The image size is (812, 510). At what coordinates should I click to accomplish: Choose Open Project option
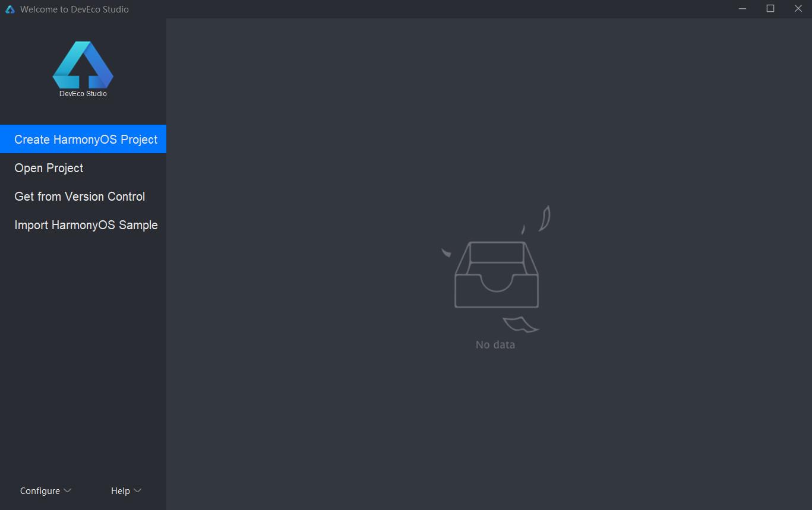coord(83,168)
